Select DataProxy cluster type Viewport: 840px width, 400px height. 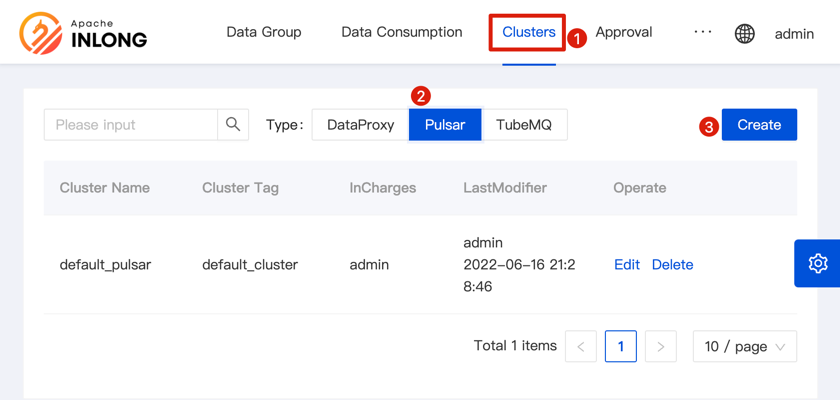360,125
